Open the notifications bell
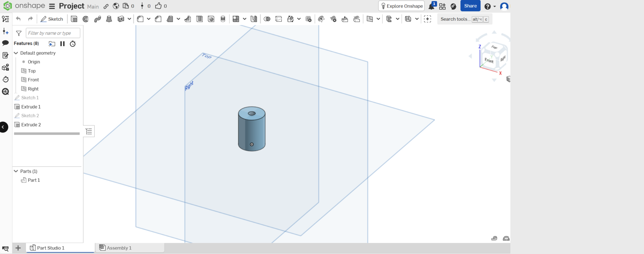This screenshot has width=644, height=254. [x=431, y=6]
